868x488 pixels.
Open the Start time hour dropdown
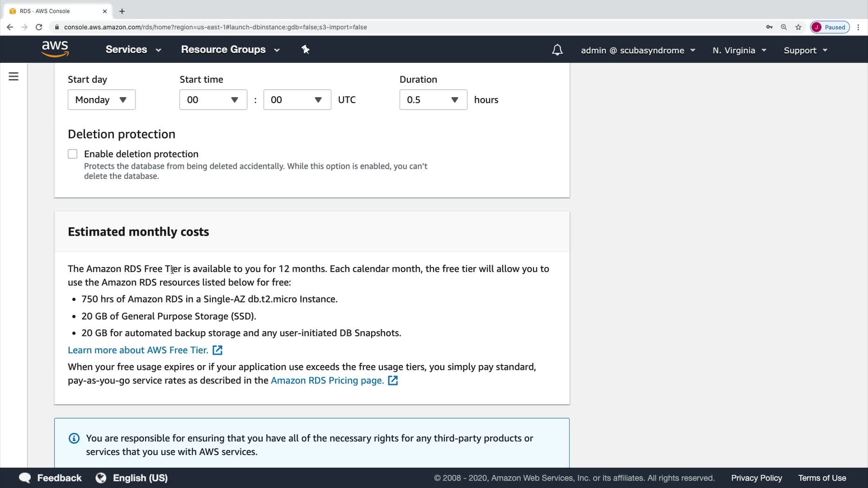213,100
